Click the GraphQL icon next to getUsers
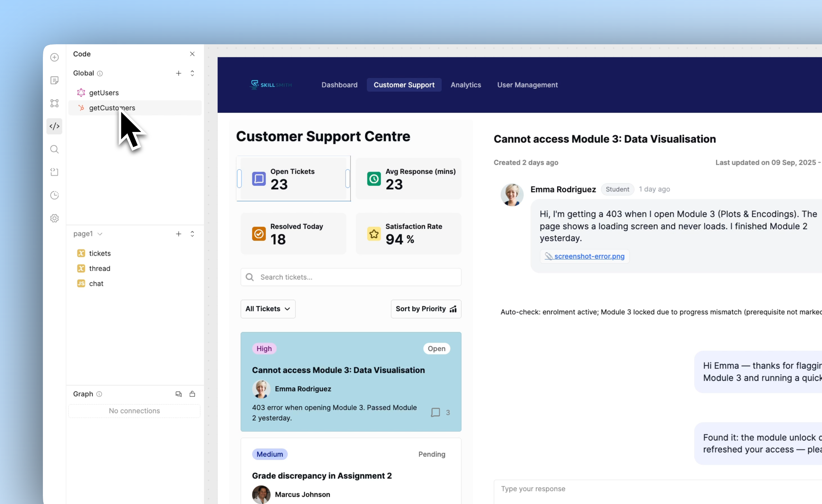Image resolution: width=822 pixels, height=504 pixels. coord(81,92)
